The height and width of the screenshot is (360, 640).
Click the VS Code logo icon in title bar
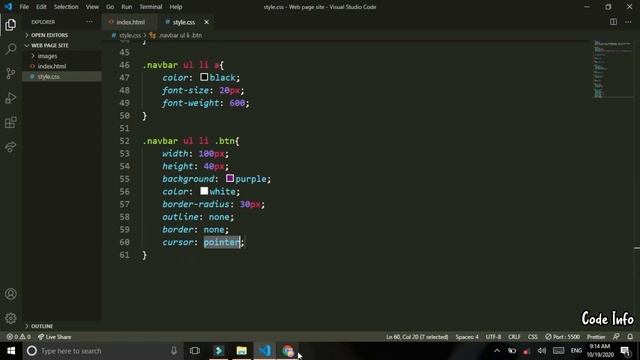pyautogui.click(x=8, y=7)
